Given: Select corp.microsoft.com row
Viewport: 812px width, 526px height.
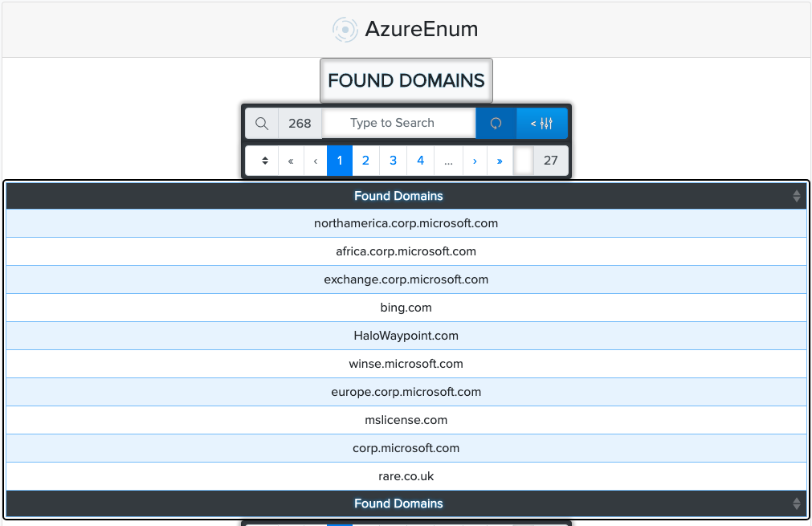Looking at the screenshot, I should [x=406, y=448].
